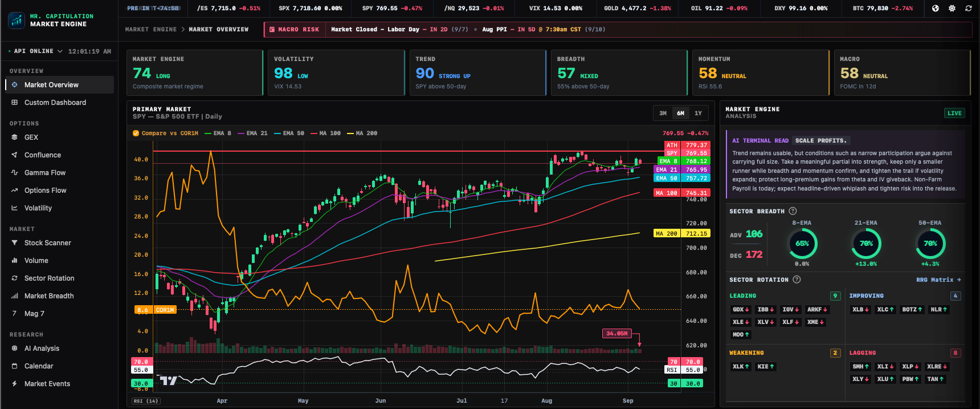The width and height of the screenshot is (980, 409).
Task: Toggle EMA 8 legend line
Action: (x=218, y=133)
